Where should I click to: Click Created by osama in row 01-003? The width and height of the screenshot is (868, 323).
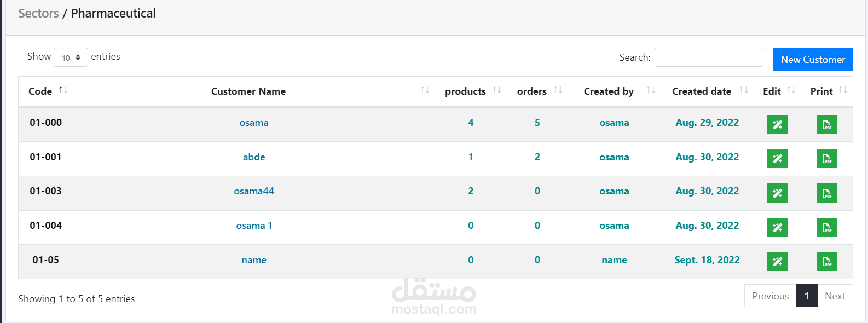[614, 191]
